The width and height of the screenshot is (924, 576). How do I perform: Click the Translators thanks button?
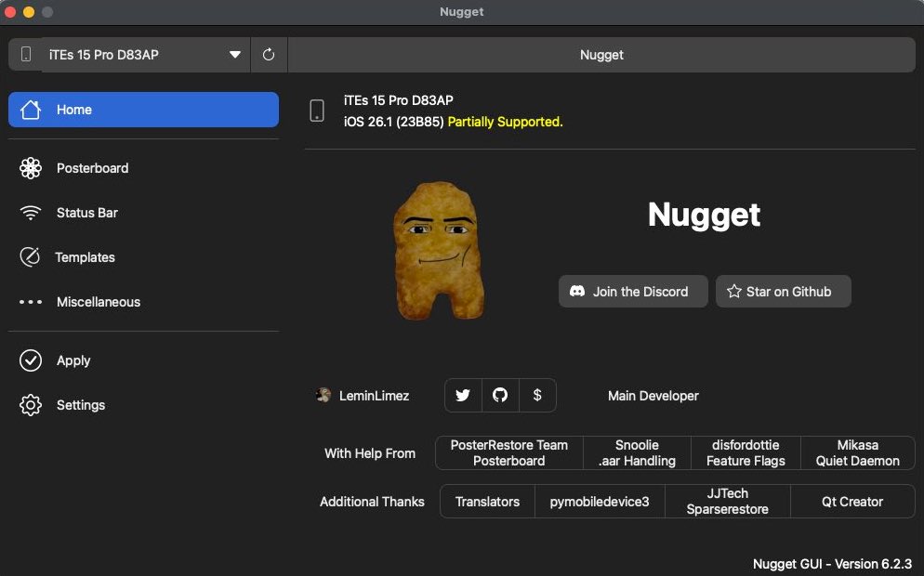click(487, 502)
